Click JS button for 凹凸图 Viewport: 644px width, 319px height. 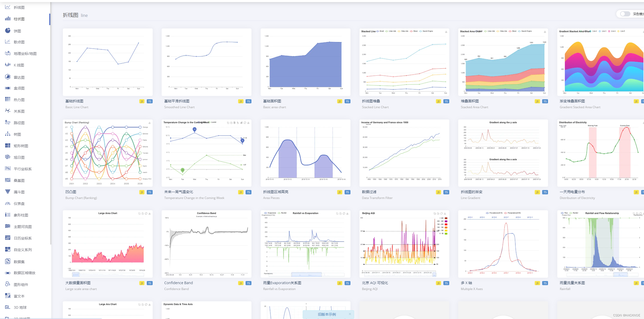click(142, 192)
